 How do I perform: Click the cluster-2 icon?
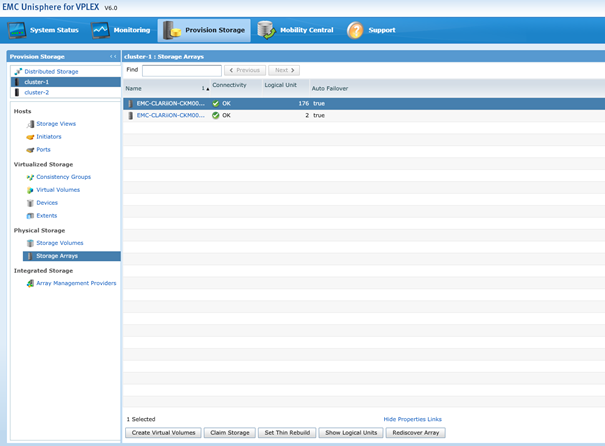coord(17,92)
